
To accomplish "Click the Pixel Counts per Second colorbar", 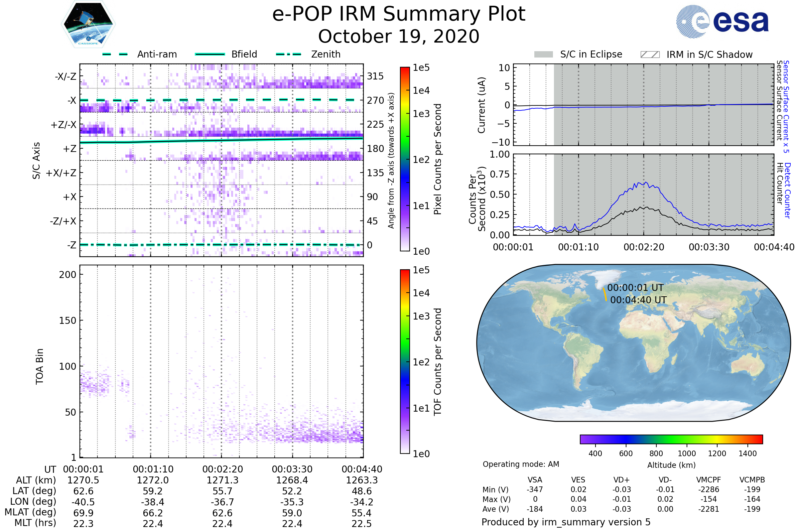I will [x=405, y=159].
